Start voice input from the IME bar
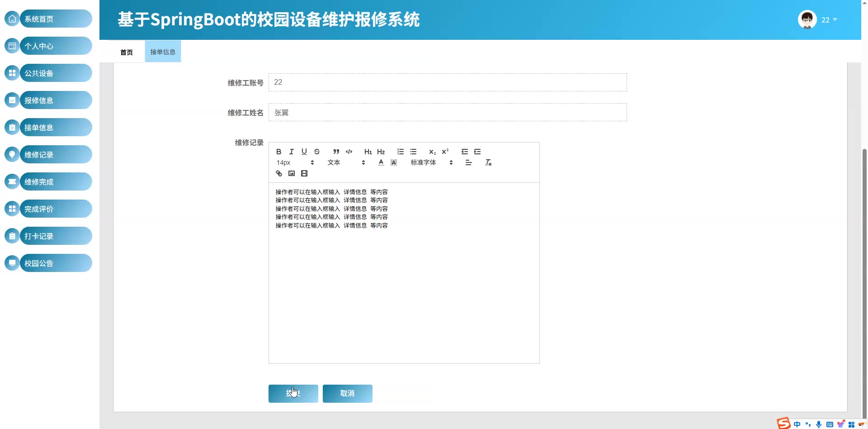 click(x=819, y=424)
